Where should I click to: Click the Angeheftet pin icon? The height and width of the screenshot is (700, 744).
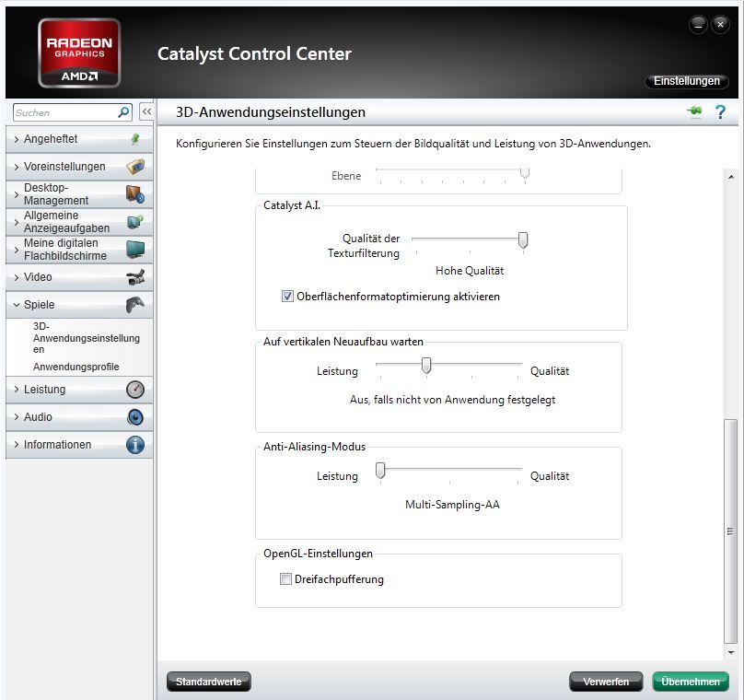[x=135, y=139]
